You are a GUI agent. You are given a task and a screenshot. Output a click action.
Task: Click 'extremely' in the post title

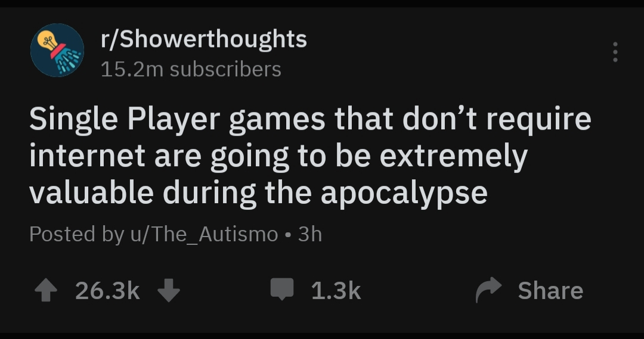pos(453,157)
